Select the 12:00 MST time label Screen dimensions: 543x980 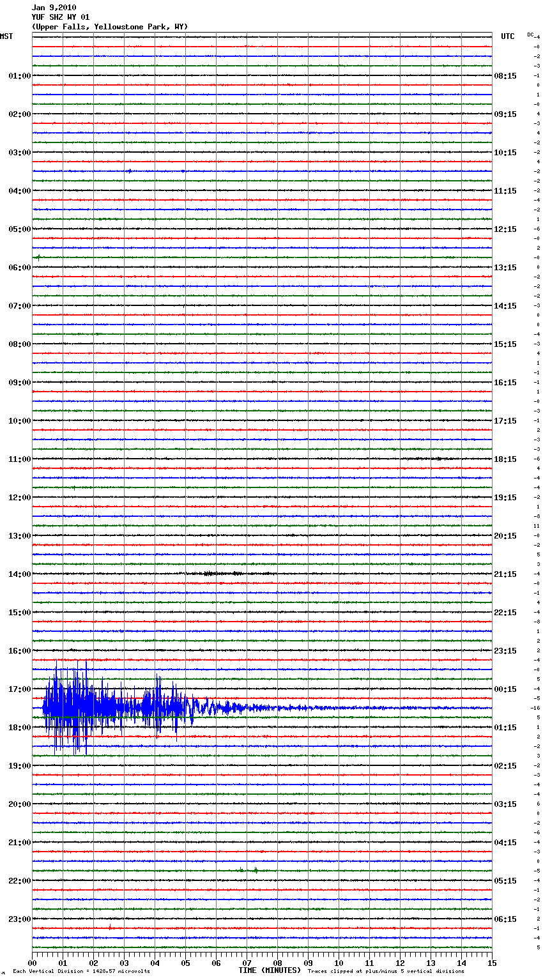tap(20, 498)
